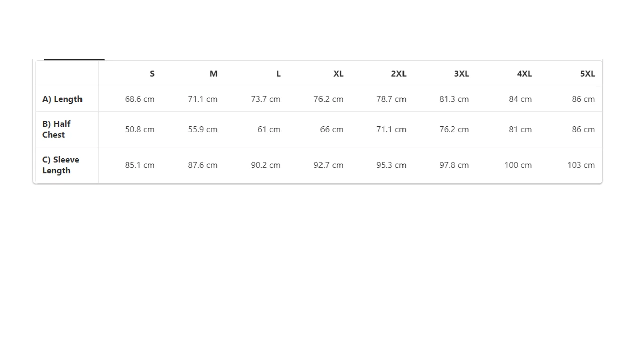Viewport: 644px width, 362px height.
Task: Click the 2XL column header
Action: coord(398,74)
